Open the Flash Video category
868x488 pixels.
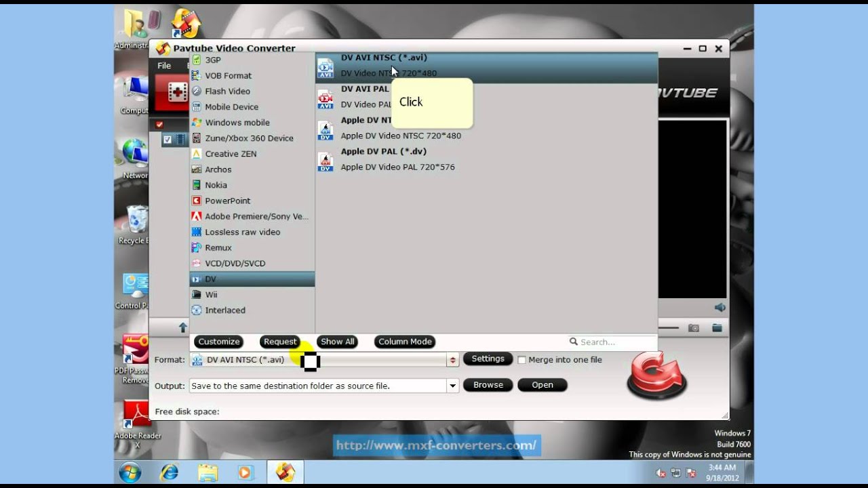(x=252, y=91)
